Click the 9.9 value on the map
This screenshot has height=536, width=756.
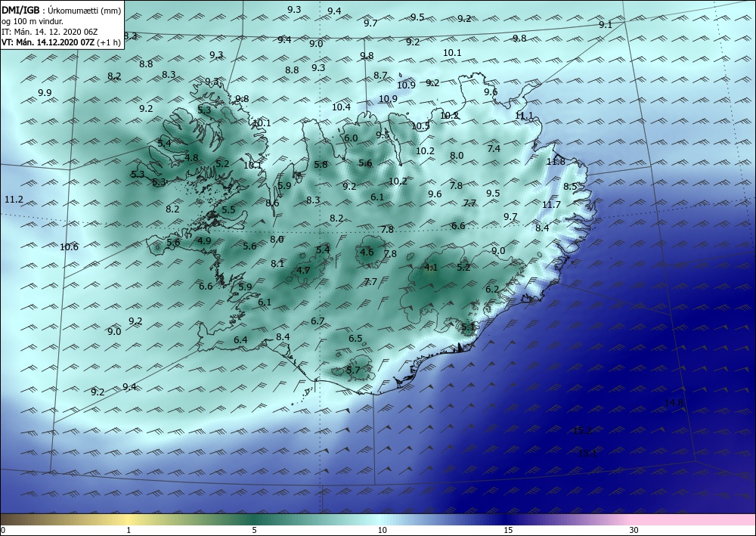click(x=45, y=92)
